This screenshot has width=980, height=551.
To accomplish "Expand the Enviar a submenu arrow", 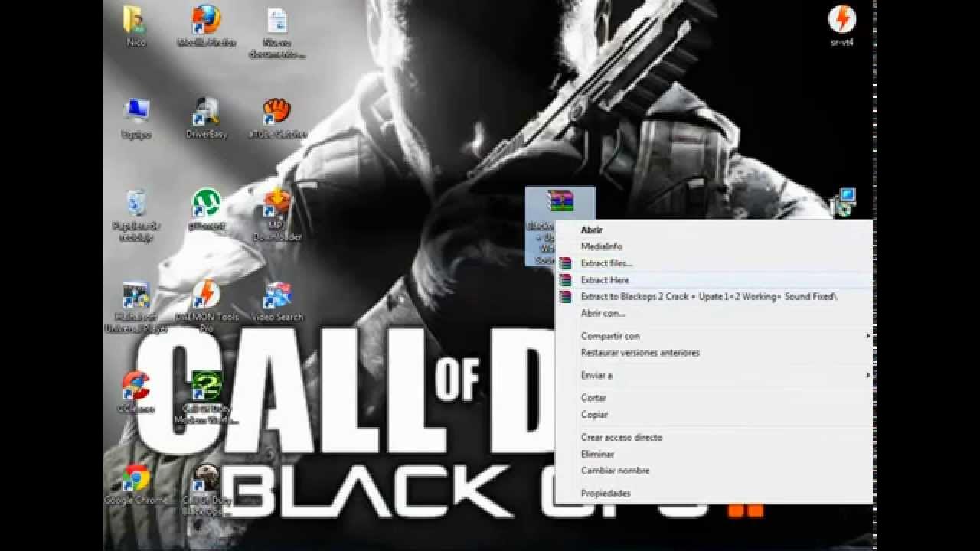I will (x=867, y=376).
